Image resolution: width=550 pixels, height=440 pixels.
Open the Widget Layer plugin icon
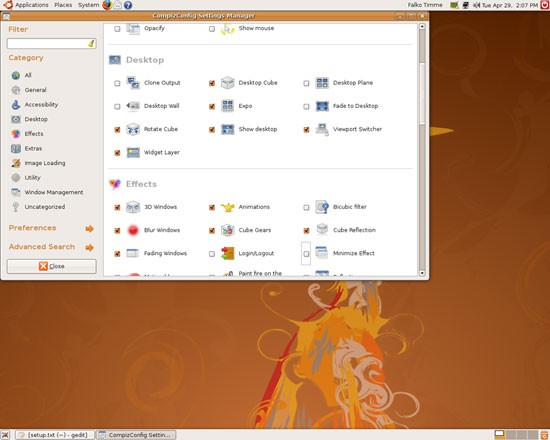coord(133,152)
